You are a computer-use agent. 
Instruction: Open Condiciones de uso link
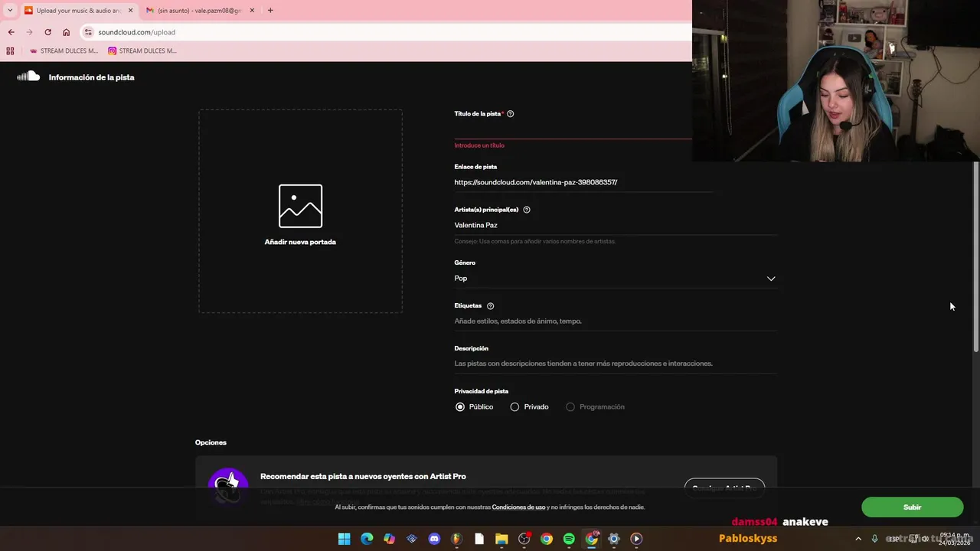point(518,507)
